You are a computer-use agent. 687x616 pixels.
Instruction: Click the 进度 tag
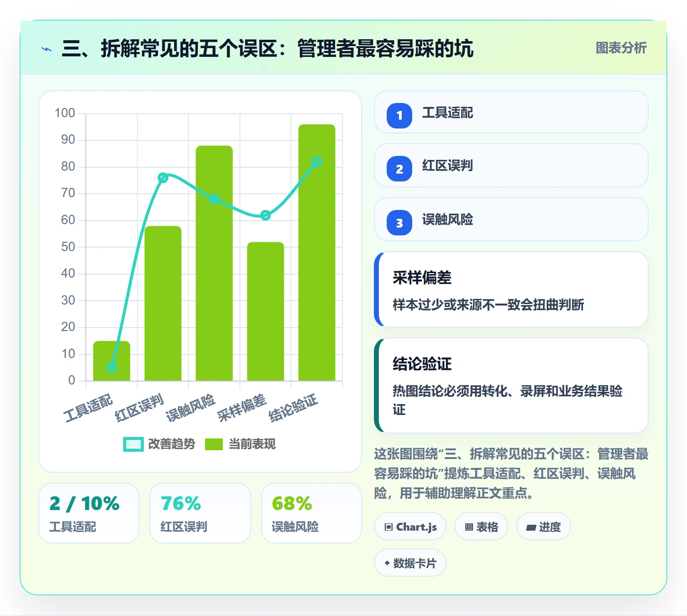[x=544, y=527]
